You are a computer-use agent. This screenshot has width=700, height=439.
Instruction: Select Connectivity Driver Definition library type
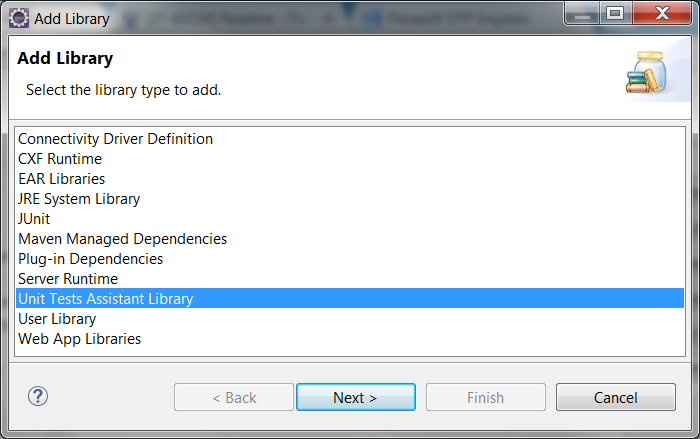tap(350, 139)
